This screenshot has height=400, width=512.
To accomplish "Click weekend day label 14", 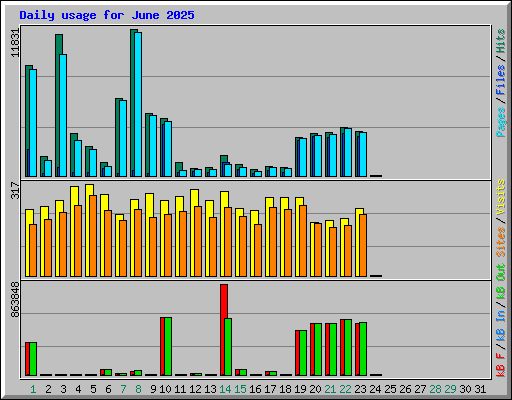I will tap(225, 389).
